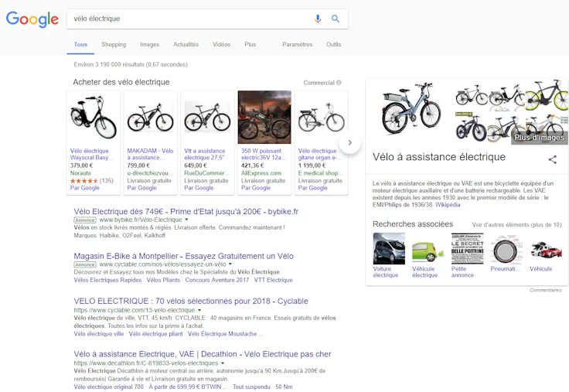This screenshot has height=392, width=569.
Task: Click Concours Aventure 2017 sitelink
Action: (x=217, y=280)
